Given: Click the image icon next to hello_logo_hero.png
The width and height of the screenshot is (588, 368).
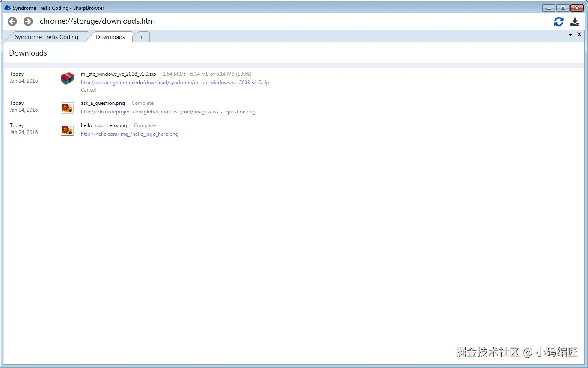Looking at the screenshot, I should click(x=67, y=130).
